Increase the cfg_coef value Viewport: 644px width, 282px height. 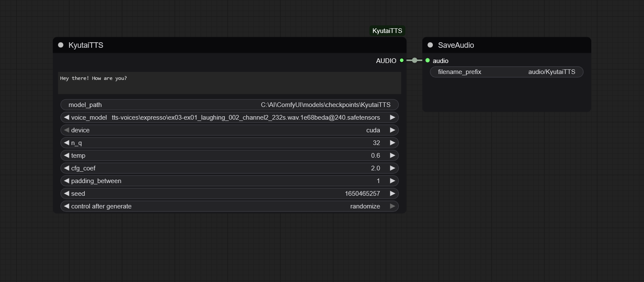392,168
